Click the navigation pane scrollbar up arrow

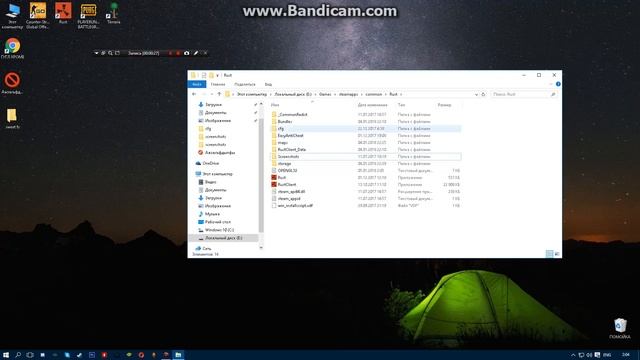point(261,104)
